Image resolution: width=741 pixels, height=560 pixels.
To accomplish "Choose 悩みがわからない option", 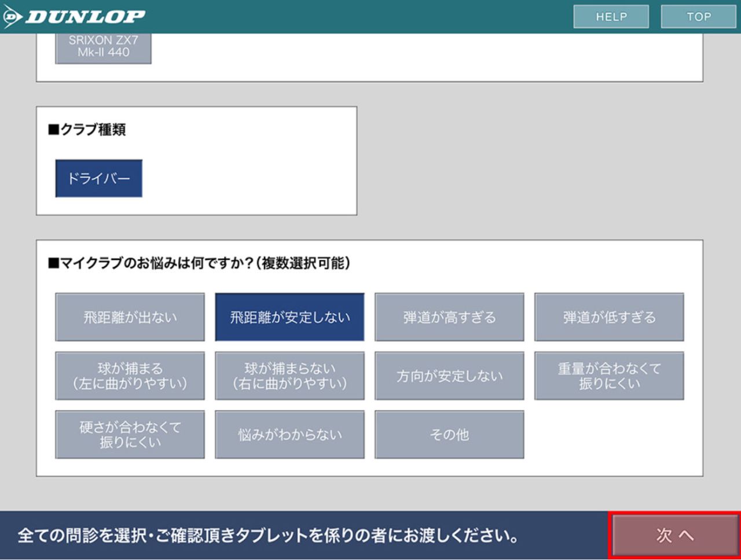I will tap(289, 434).
